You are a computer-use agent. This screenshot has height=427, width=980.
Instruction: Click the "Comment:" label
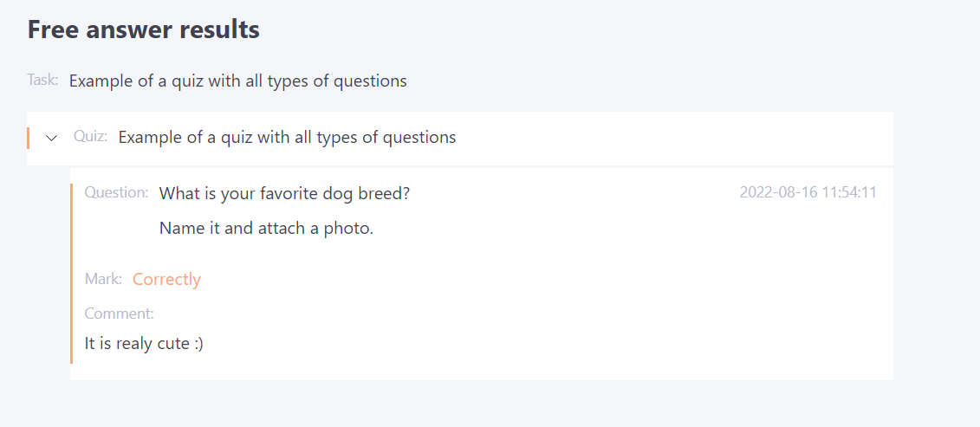click(119, 314)
